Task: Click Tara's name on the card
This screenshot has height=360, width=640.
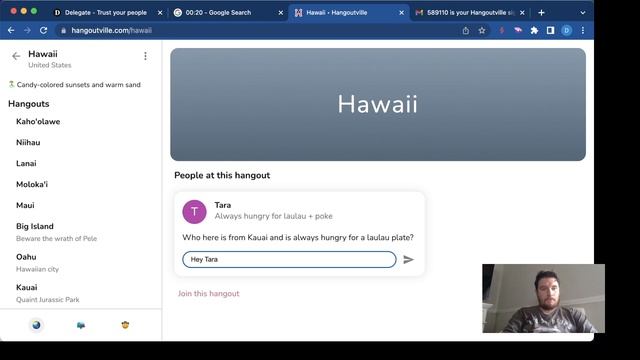Action: click(223, 205)
